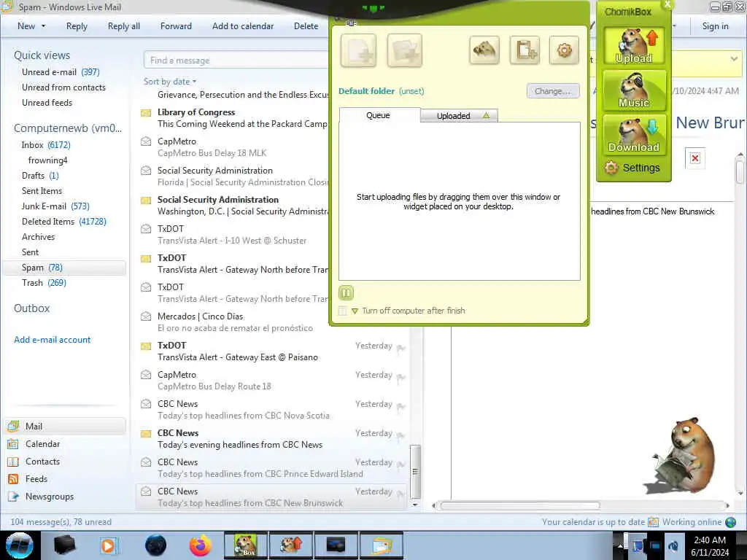Click Add to calendar in the toolbar
This screenshot has height=560, width=747.
243,26
